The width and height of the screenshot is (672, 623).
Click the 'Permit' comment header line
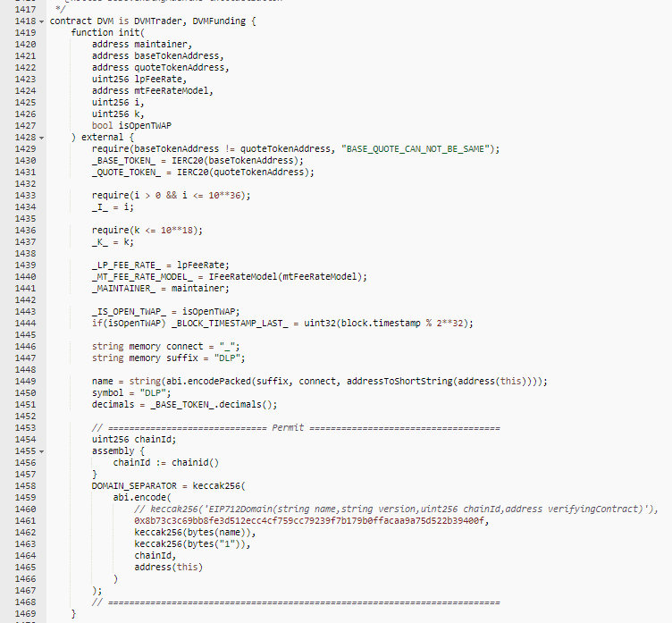click(x=296, y=428)
